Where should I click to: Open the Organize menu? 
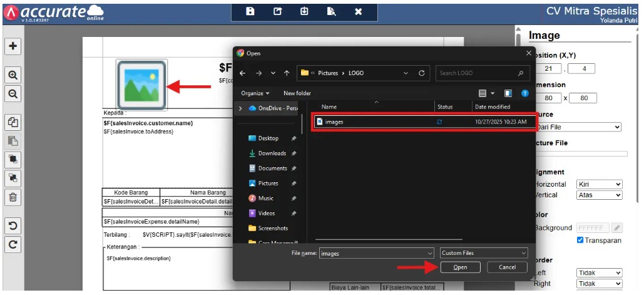pyautogui.click(x=255, y=93)
